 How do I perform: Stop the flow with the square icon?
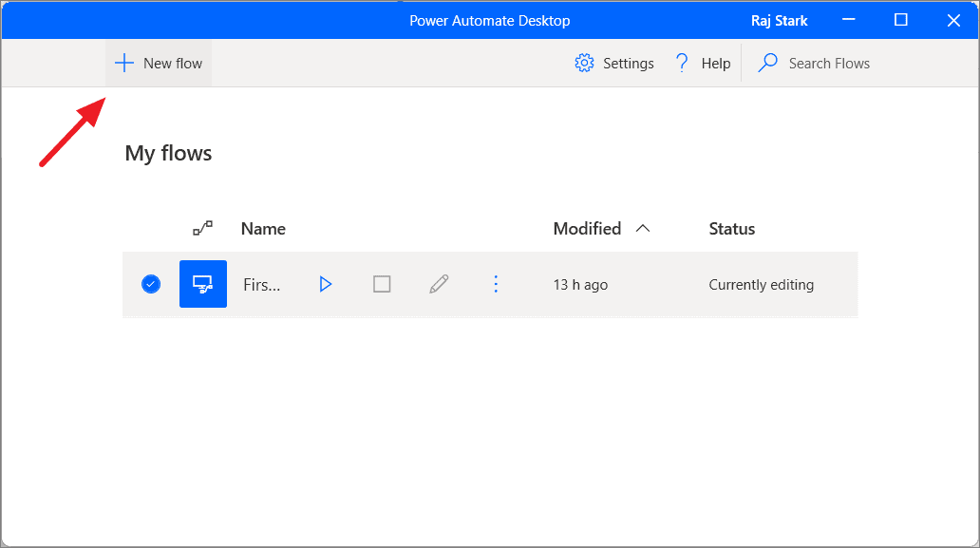[382, 284]
